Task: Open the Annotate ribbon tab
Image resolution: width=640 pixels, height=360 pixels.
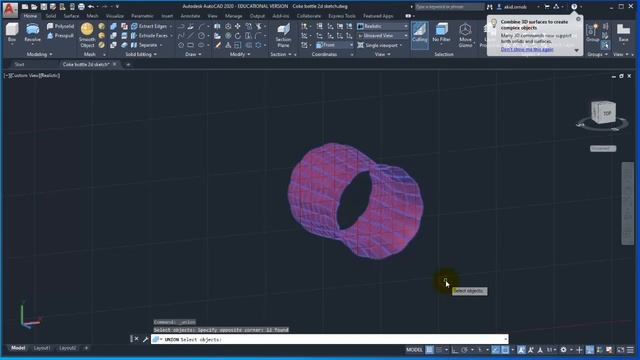Action: click(x=190, y=16)
